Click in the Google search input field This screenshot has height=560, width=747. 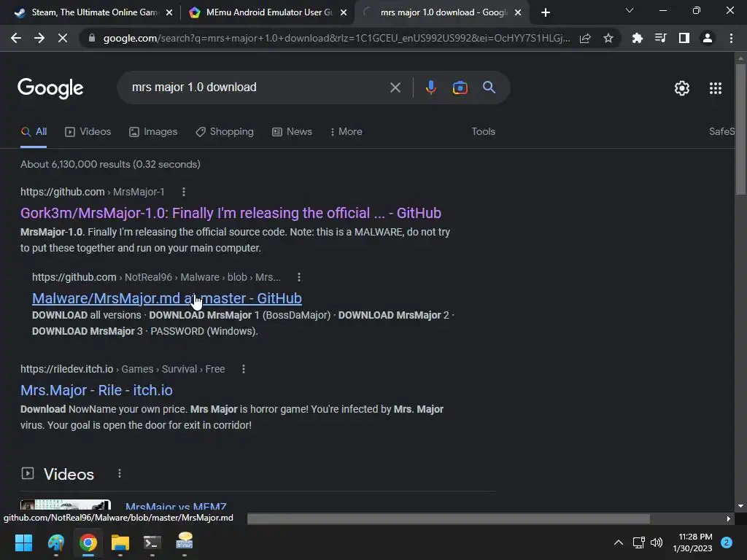coord(258,87)
